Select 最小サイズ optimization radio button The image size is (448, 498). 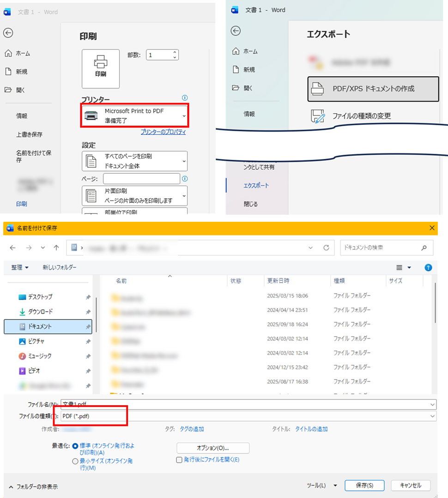(x=75, y=461)
